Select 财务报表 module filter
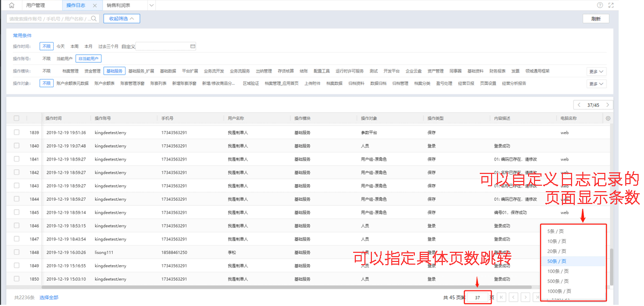Screen dimensions: 644x306 click(497, 71)
